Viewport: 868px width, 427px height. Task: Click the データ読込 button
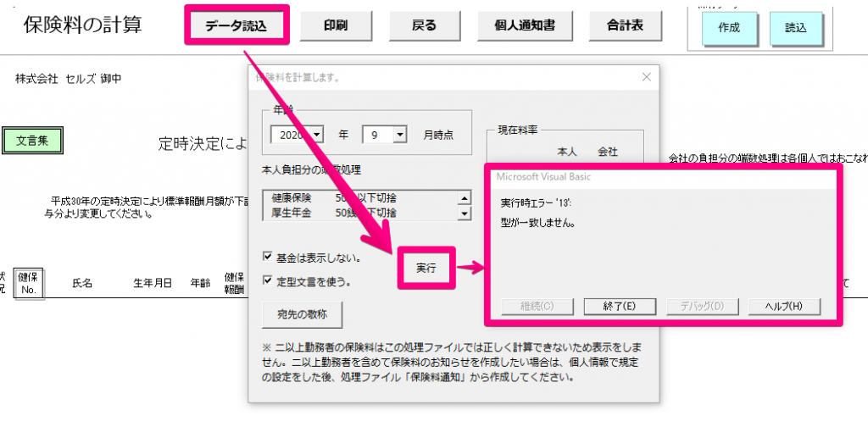click(x=236, y=26)
